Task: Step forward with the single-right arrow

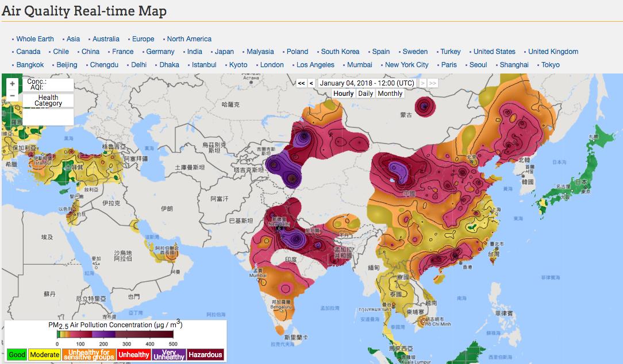Action: click(x=423, y=83)
